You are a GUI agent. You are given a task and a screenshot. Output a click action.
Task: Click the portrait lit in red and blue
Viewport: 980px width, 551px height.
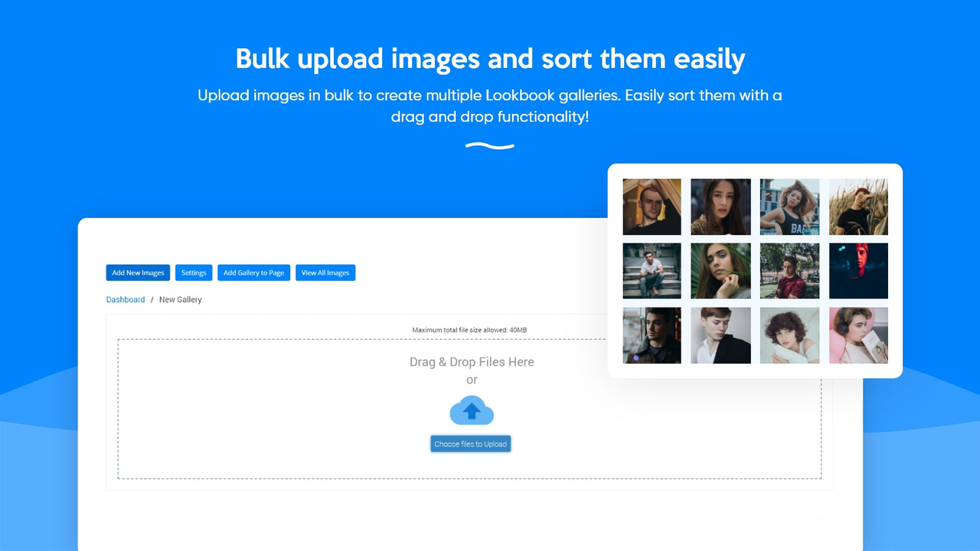[x=858, y=271]
